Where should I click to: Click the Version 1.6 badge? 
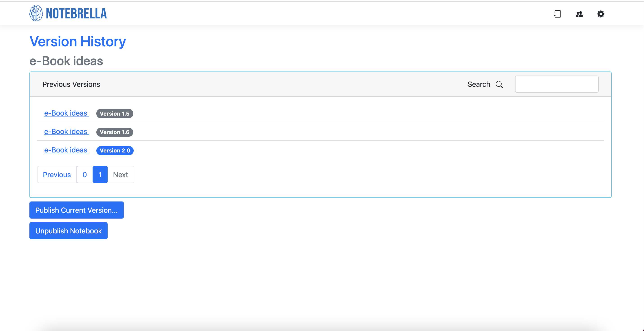pyautogui.click(x=115, y=132)
